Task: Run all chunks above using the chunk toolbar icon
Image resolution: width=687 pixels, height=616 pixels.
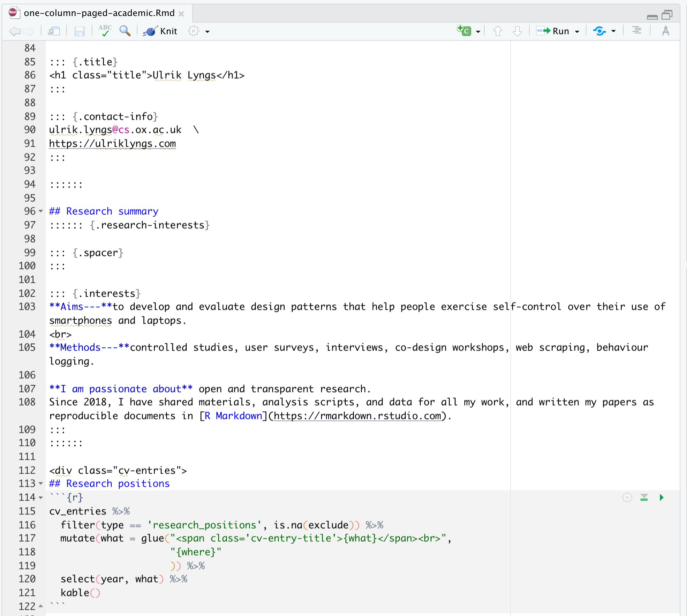Action: 644,498
